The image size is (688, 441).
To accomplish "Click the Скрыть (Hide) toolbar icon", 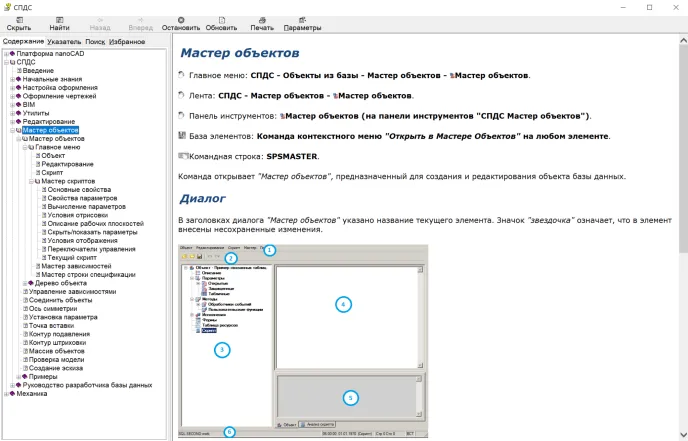I will click(x=18, y=20).
